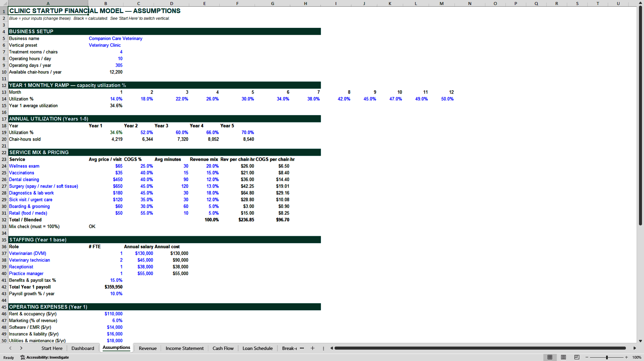Open Accessibility Investigate status item

pyautogui.click(x=45, y=357)
